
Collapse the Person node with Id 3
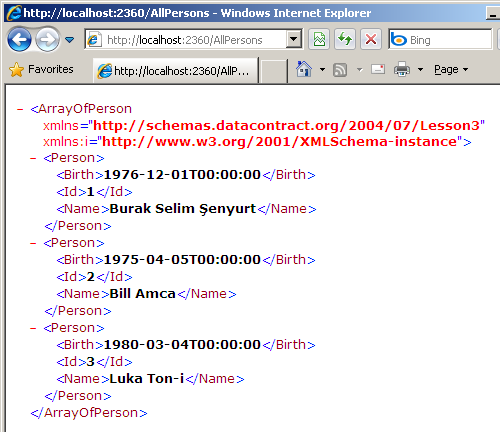tap(33, 328)
